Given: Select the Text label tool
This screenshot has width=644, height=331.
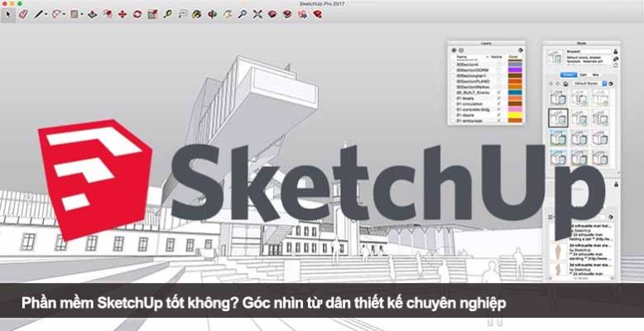Looking at the screenshot, I should pyautogui.click(x=182, y=14).
